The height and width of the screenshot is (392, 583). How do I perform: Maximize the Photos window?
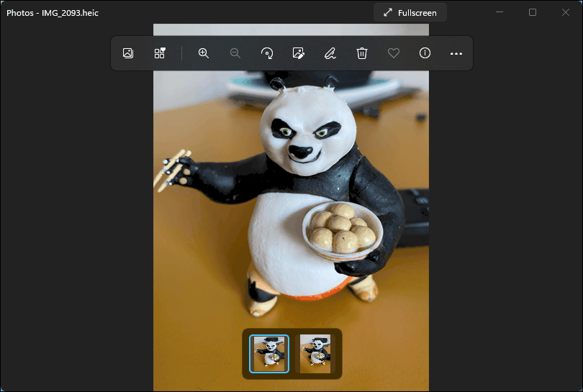point(533,12)
